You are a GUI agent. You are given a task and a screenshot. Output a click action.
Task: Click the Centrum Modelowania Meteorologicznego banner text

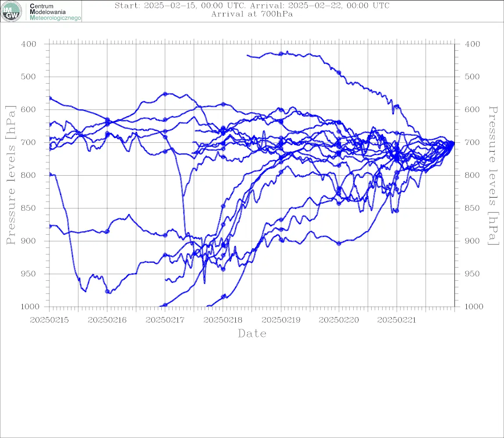pos(55,12)
